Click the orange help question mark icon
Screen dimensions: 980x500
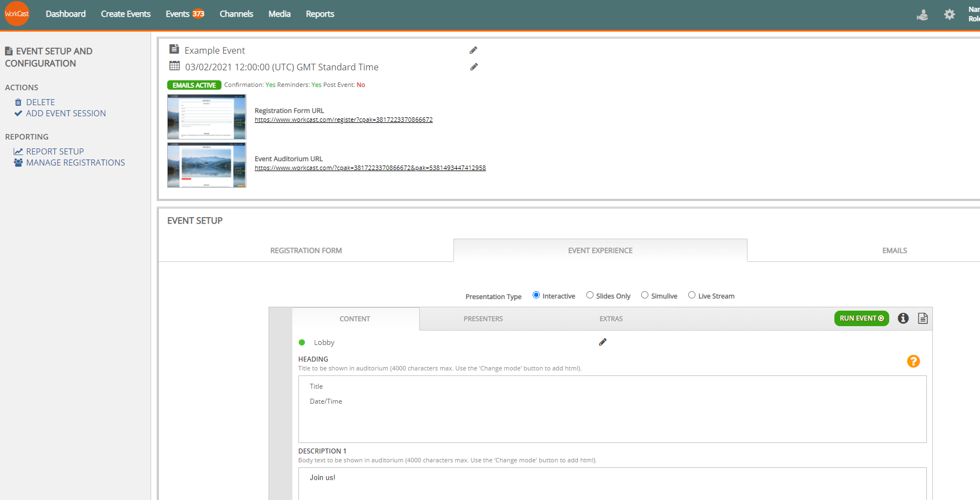point(913,362)
